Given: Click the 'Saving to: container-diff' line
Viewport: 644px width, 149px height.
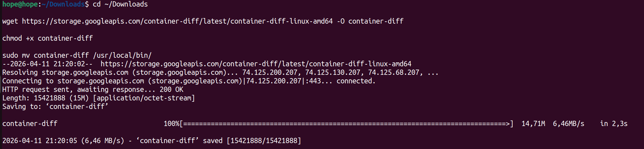Looking at the screenshot, I should coord(55,107).
